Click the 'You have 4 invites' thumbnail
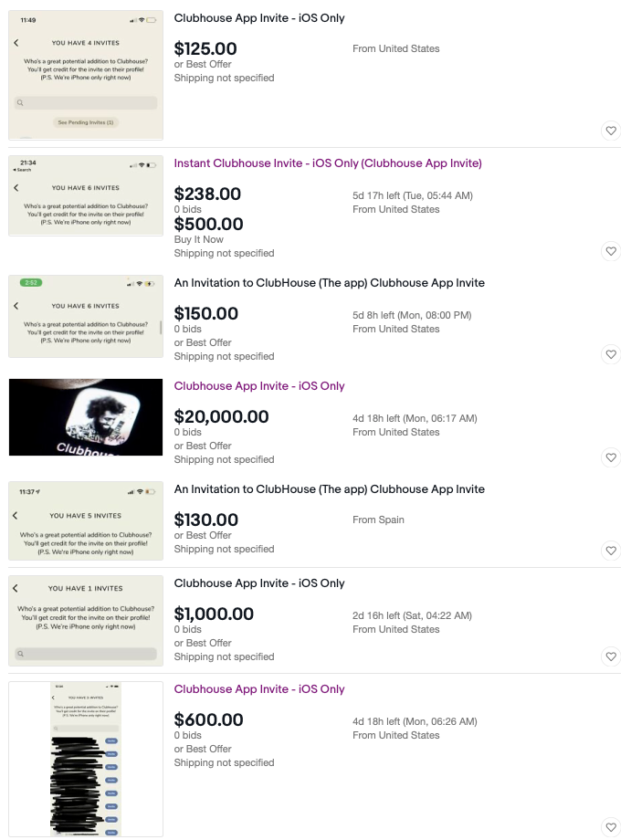Image resolution: width=631 pixels, height=840 pixels. point(86,75)
